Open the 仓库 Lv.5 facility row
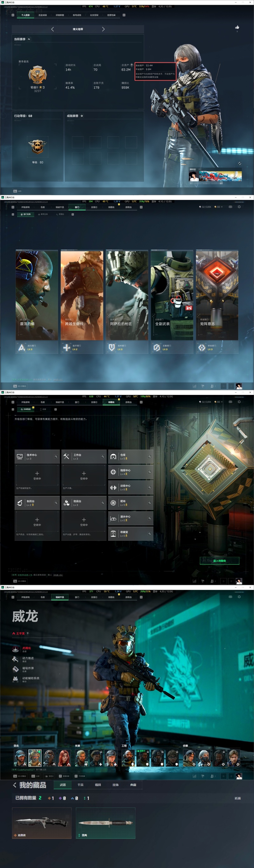254x868 pixels. click(131, 457)
